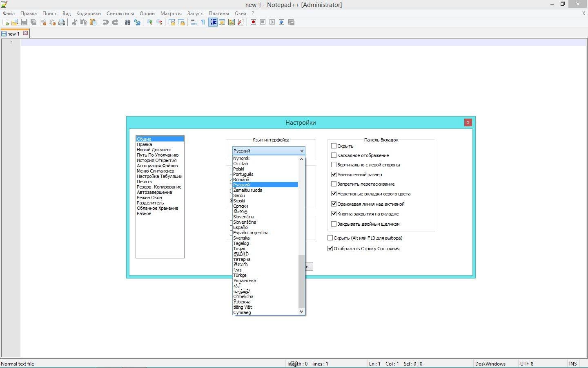The width and height of the screenshot is (588, 368).
Task: Click the Copy toolbar icon
Action: 84,22
